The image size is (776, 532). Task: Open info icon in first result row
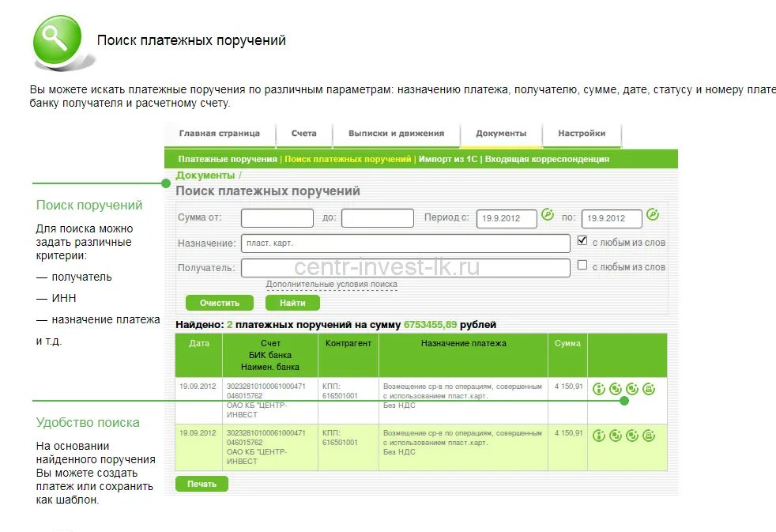click(x=599, y=389)
